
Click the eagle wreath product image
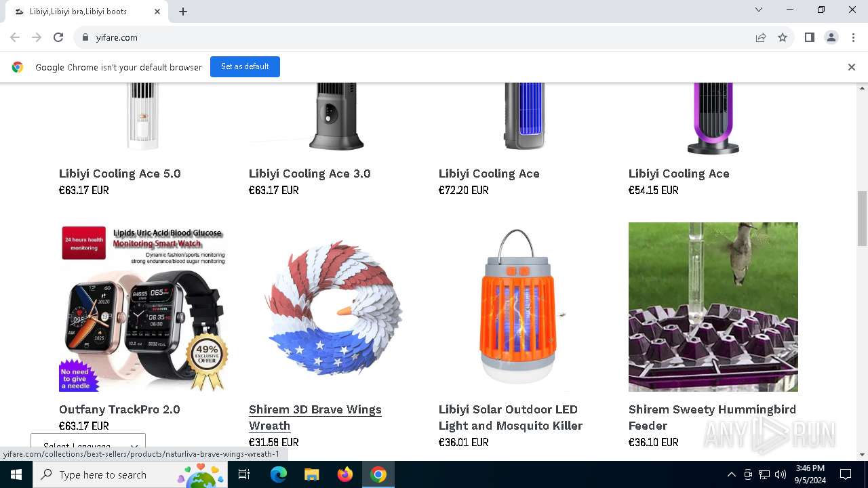click(334, 307)
